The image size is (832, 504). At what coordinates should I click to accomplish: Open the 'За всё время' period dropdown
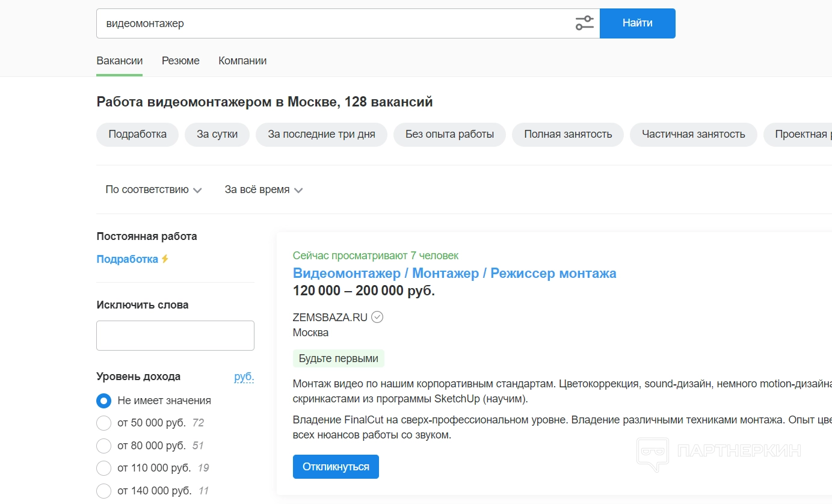[x=263, y=189]
